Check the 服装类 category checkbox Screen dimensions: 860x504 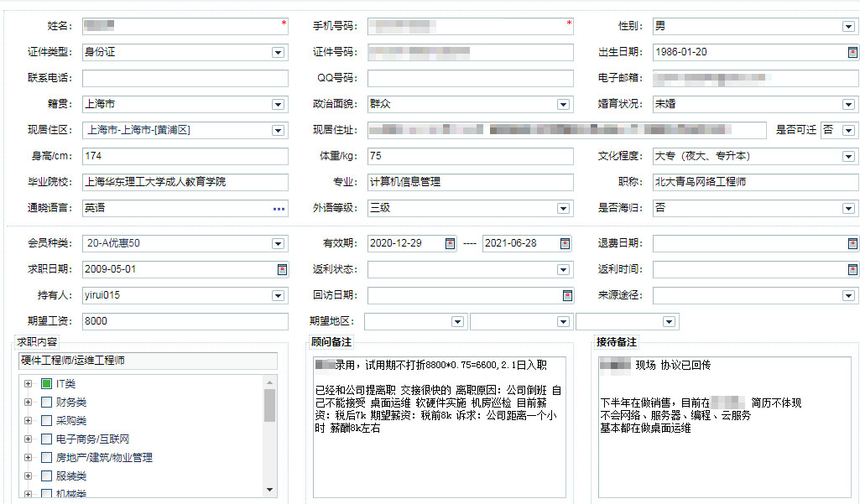click(47, 476)
